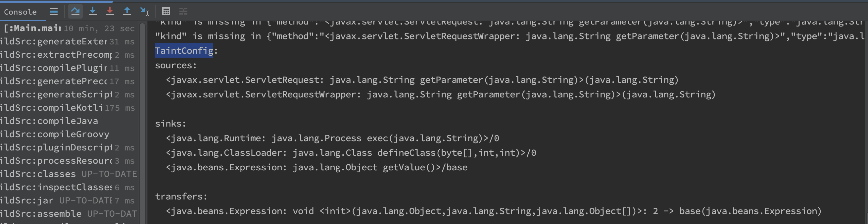Jump to next error using red down-arrow icon

[110, 11]
